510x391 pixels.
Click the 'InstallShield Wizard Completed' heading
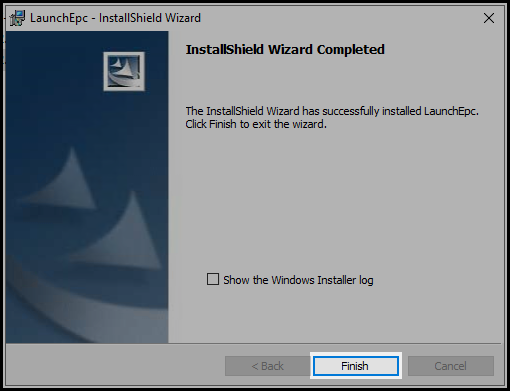click(285, 50)
